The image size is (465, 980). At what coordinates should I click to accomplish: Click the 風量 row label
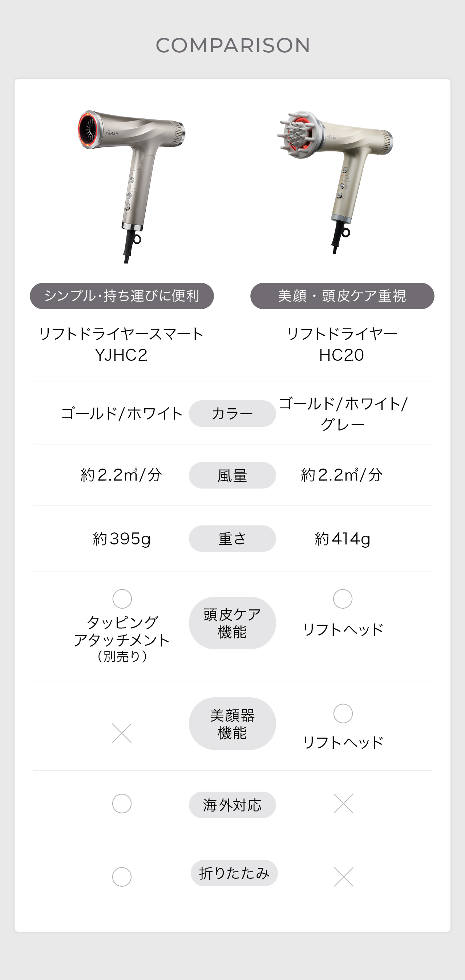[x=232, y=475]
